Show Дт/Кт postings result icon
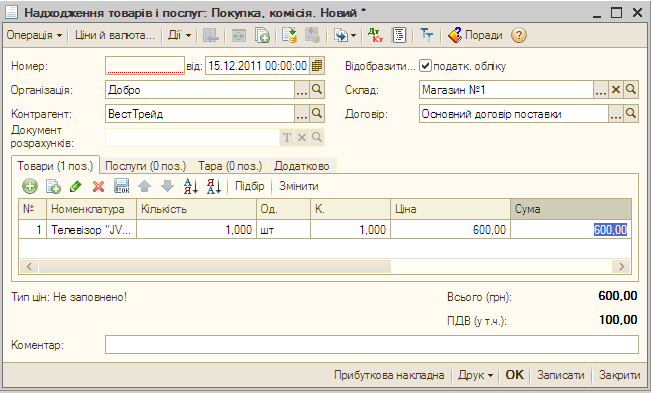Image resolution: width=651 pixels, height=393 pixels. (x=375, y=35)
